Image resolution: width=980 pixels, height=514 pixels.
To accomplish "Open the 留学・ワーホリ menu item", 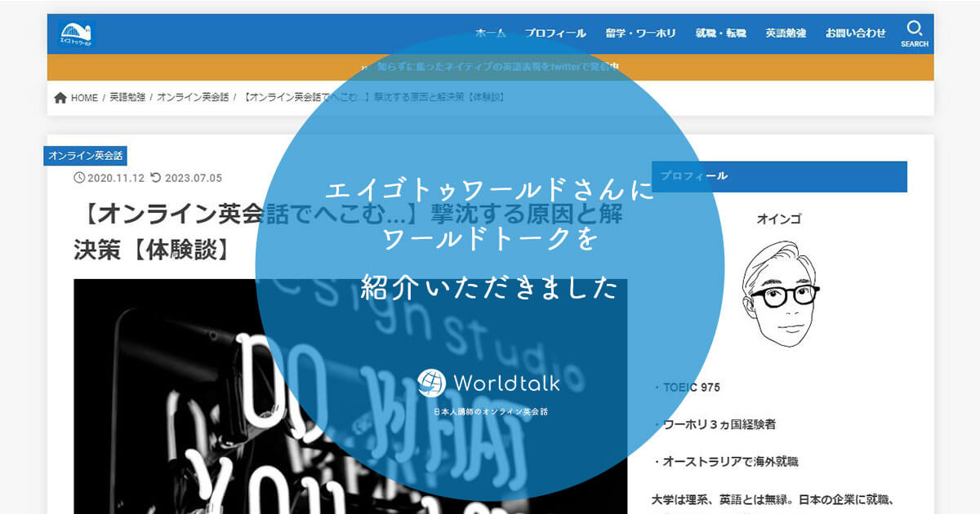I will pyautogui.click(x=641, y=33).
